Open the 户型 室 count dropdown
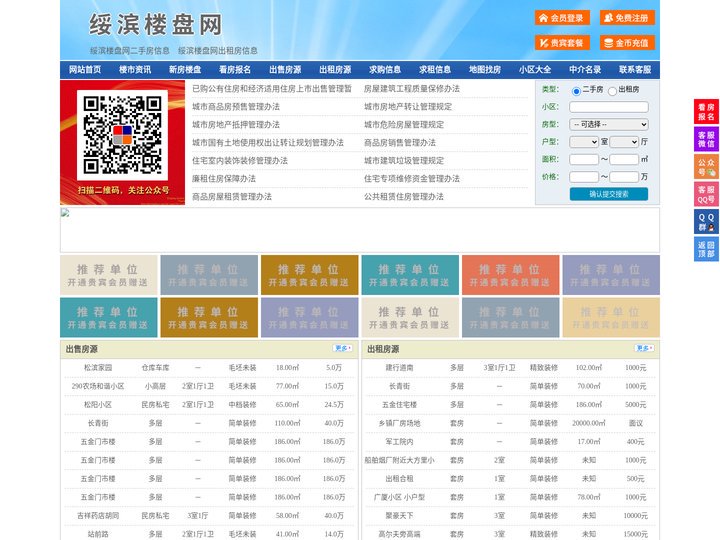The width and height of the screenshot is (720, 540). click(x=584, y=142)
